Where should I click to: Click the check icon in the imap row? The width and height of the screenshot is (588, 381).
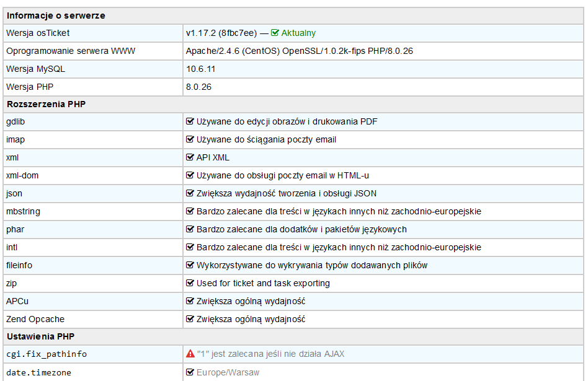(x=190, y=139)
